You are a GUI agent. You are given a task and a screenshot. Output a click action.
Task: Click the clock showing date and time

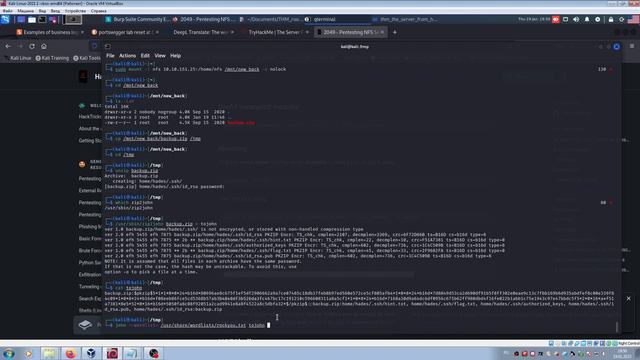(534, 19)
